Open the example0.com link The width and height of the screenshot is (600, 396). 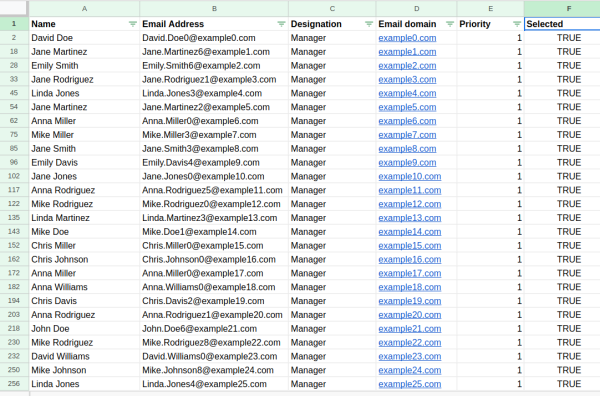coord(407,38)
